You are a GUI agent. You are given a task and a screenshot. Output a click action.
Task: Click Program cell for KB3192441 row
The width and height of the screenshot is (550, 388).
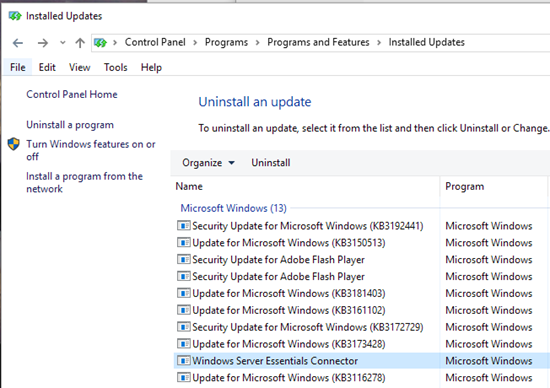489,226
